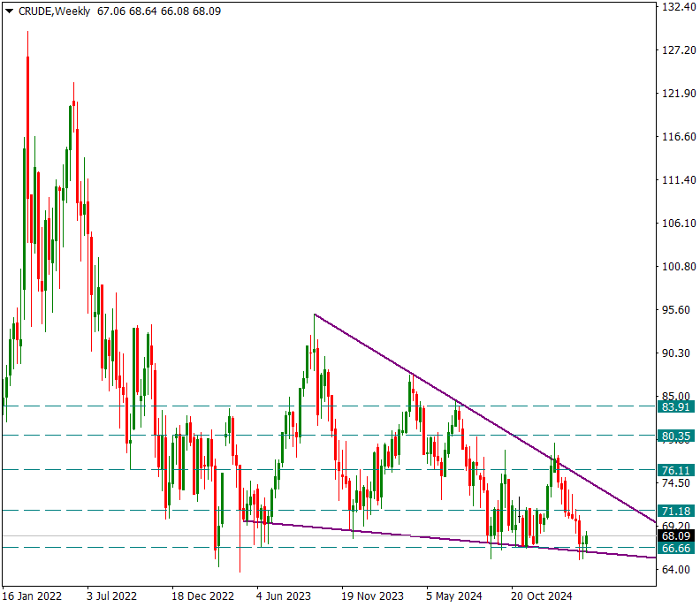Click the 4 Jun 2023 date label

click(284, 596)
